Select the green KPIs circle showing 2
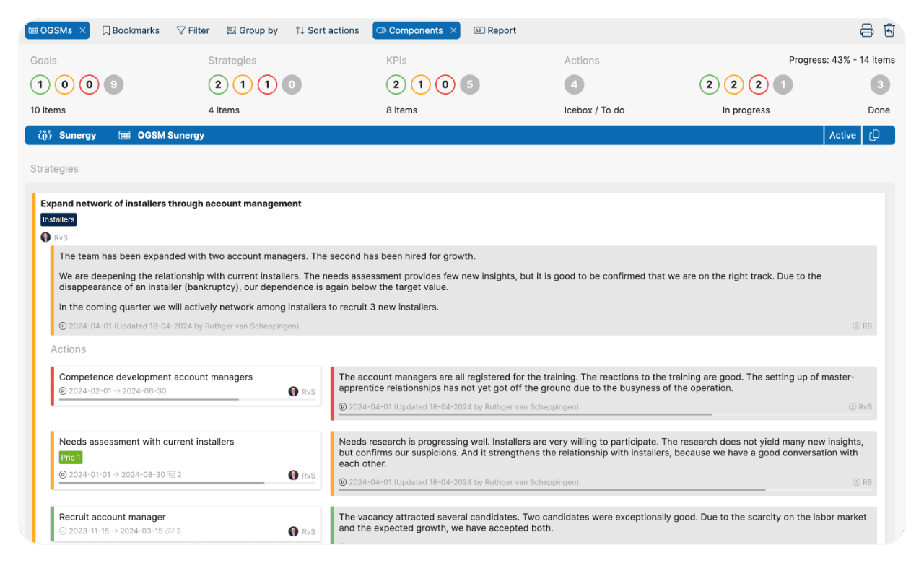This screenshot has height=563, width=924. pos(396,85)
